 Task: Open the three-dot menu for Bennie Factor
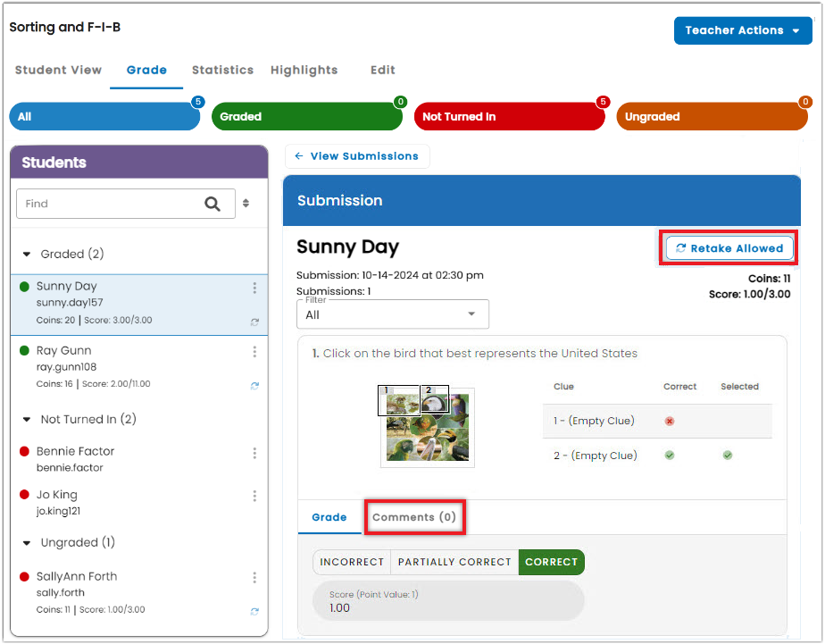point(254,453)
